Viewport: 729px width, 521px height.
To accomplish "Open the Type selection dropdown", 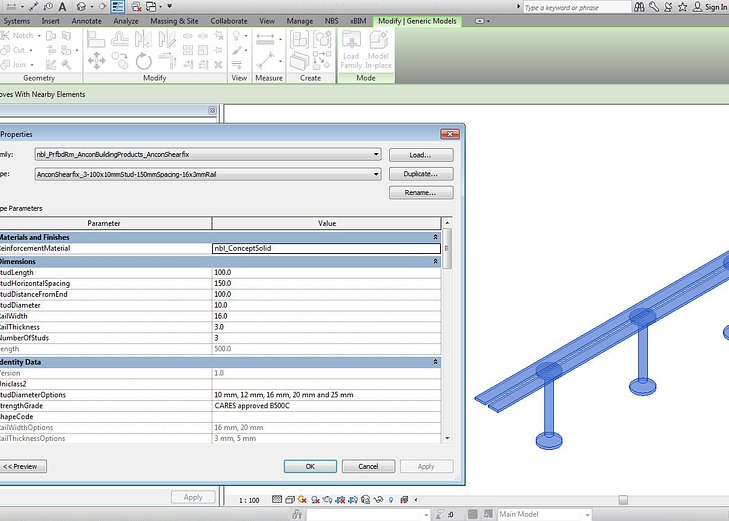I will [375, 174].
